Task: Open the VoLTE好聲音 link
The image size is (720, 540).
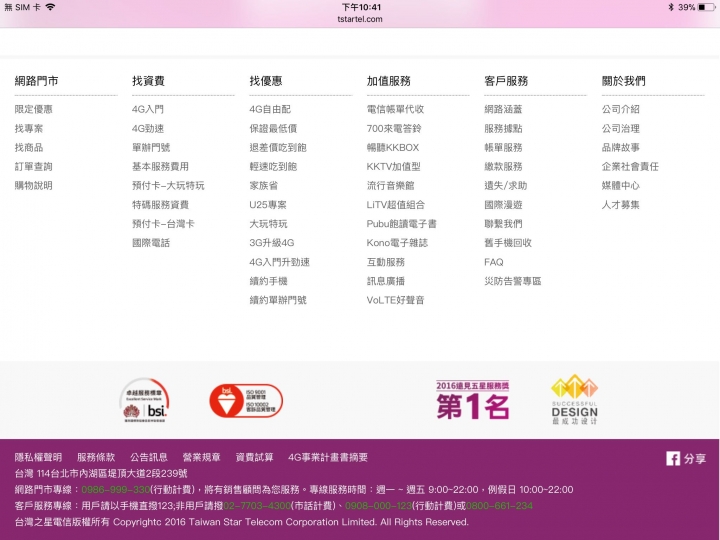Action: [x=395, y=300]
